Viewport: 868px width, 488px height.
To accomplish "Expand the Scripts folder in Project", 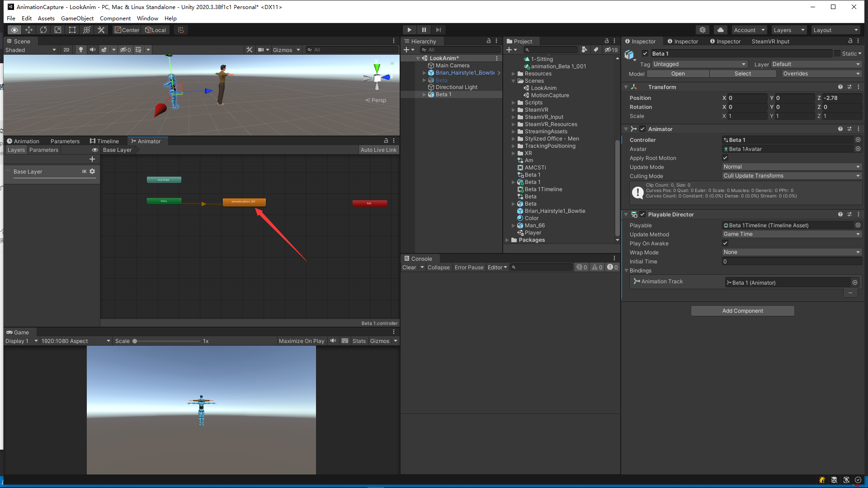I will point(514,103).
